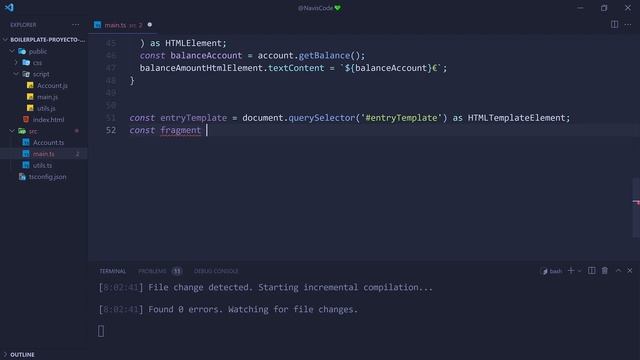Image resolution: width=640 pixels, height=360 pixels.
Task: Click the utils.ts TypeScript icon
Action: (x=26, y=165)
